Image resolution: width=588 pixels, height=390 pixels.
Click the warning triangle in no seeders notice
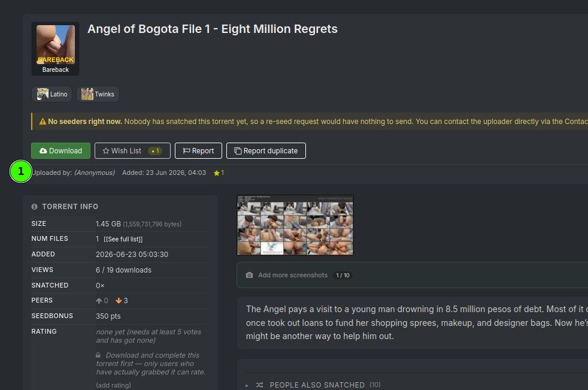pos(43,122)
